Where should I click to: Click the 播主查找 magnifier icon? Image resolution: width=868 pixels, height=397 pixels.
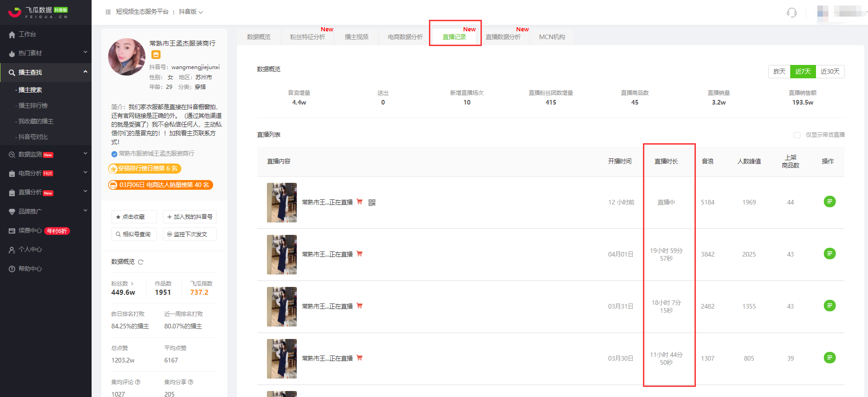(x=12, y=72)
